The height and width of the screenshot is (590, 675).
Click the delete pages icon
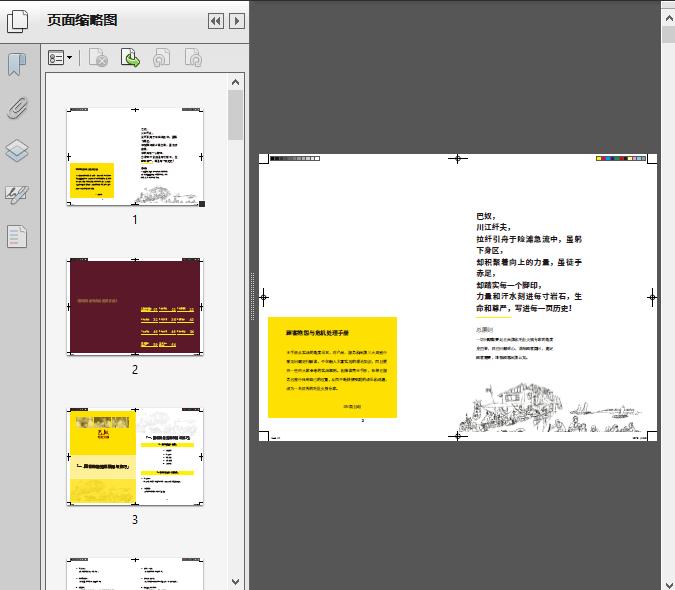pyautogui.click(x=98, y=58)
